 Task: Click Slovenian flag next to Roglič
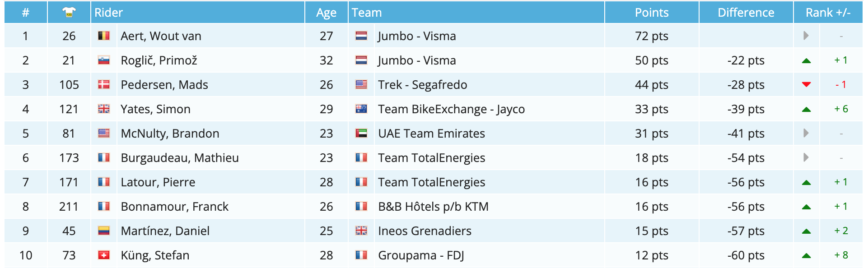(104, 60)
